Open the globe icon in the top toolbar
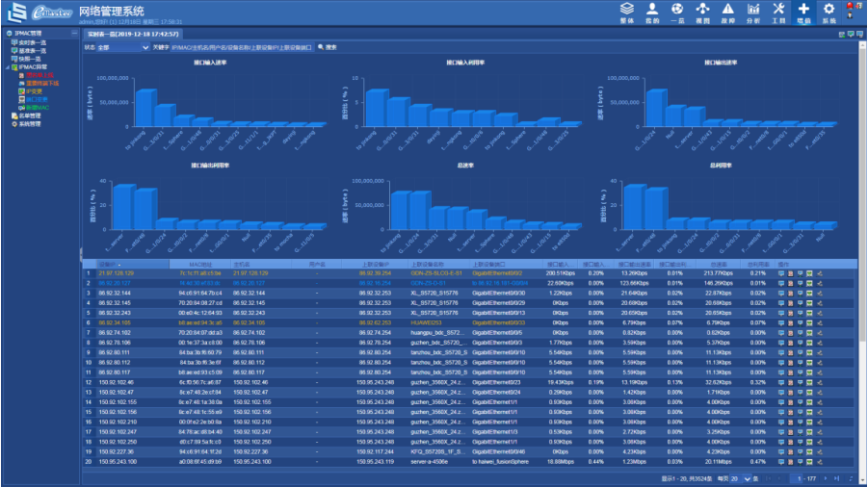 (677, 9)
